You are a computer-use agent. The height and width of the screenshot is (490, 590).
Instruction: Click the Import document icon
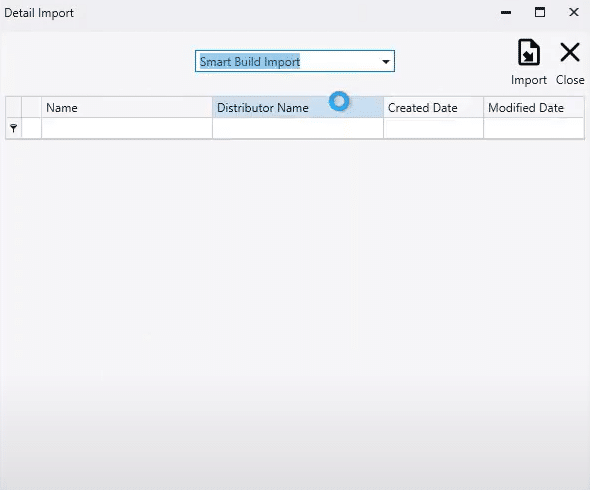pyautogui.click(x=529, y=52)
